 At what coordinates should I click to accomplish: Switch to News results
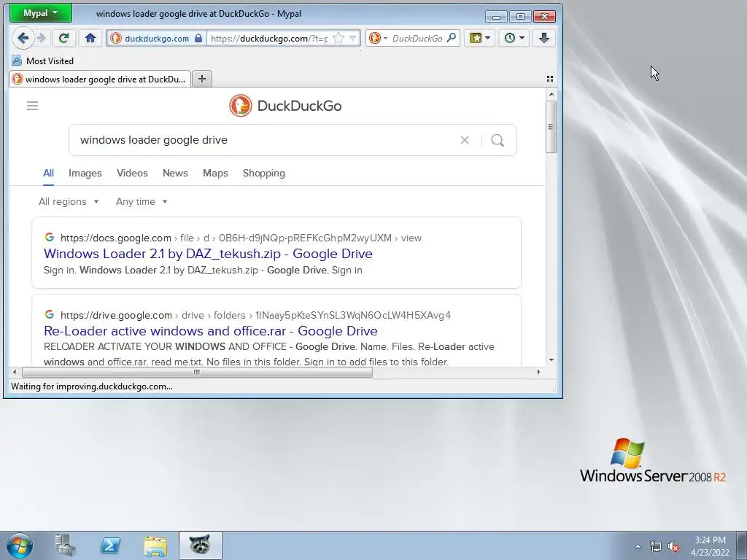click(x=175, y=174)
